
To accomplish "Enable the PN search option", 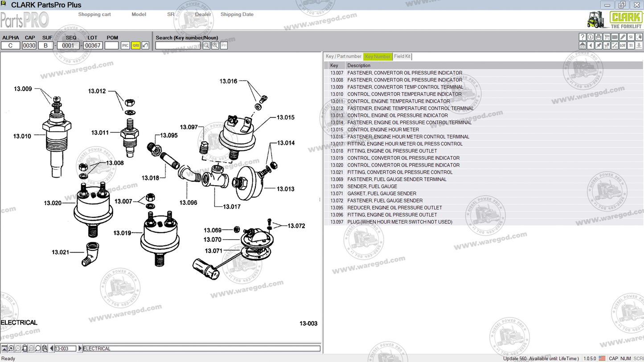I will tap(223, 45).
